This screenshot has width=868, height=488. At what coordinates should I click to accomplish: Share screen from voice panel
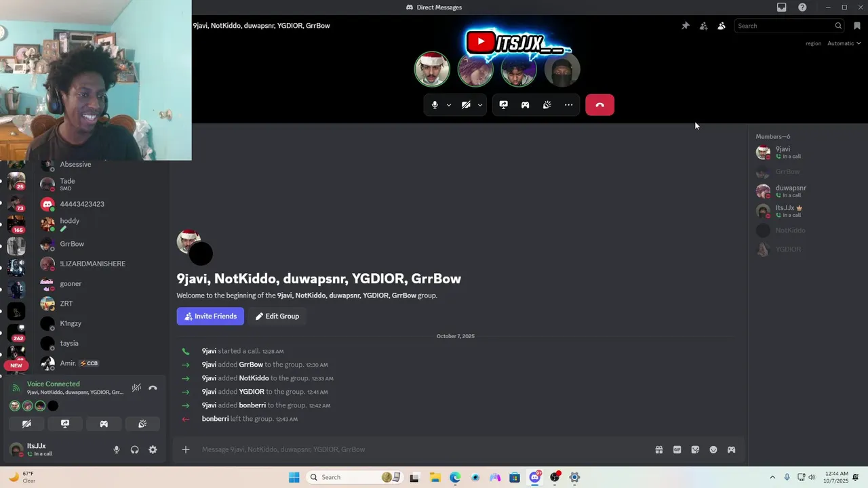tap(65, 424)
